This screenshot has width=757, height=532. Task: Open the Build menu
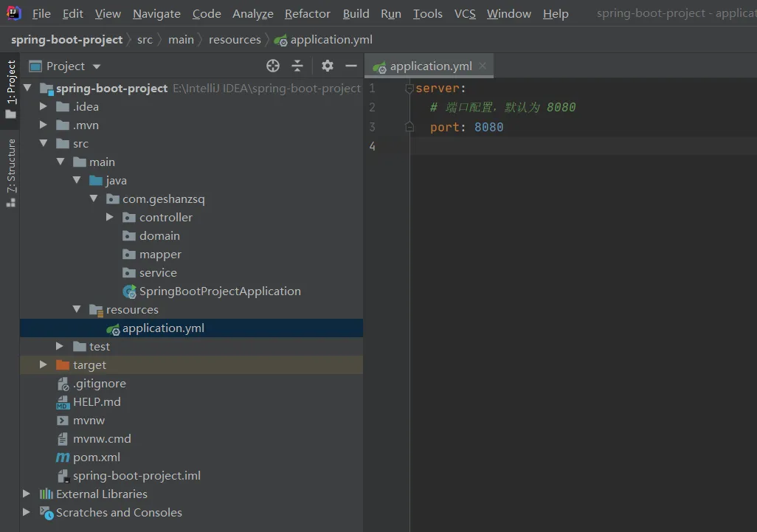(356, 14)
